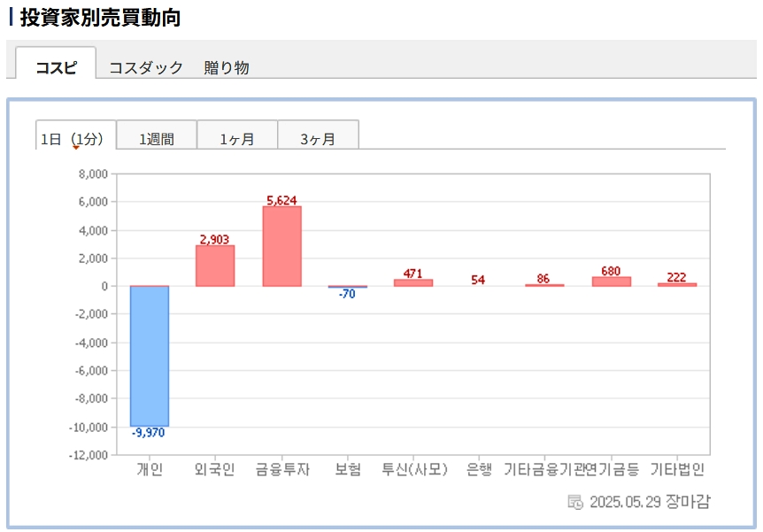
Task: Select the red bar showing 680
Action: pos(611,281)
